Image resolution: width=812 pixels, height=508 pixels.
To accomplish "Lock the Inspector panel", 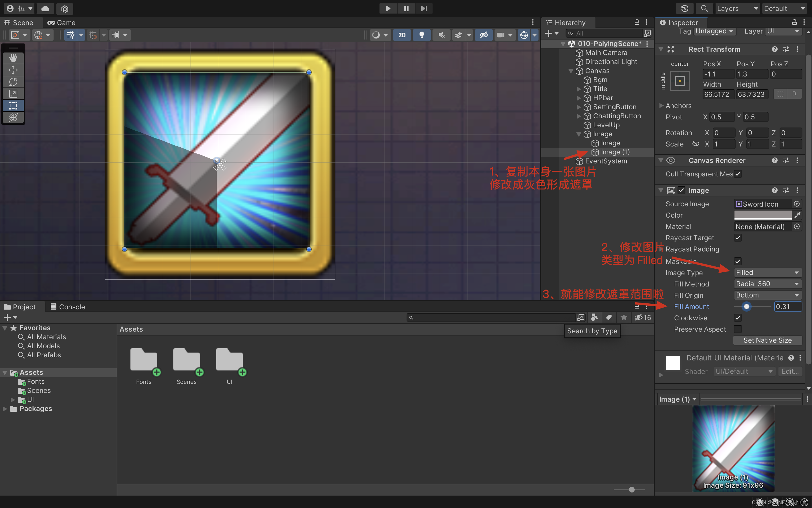I will point(794,23).
